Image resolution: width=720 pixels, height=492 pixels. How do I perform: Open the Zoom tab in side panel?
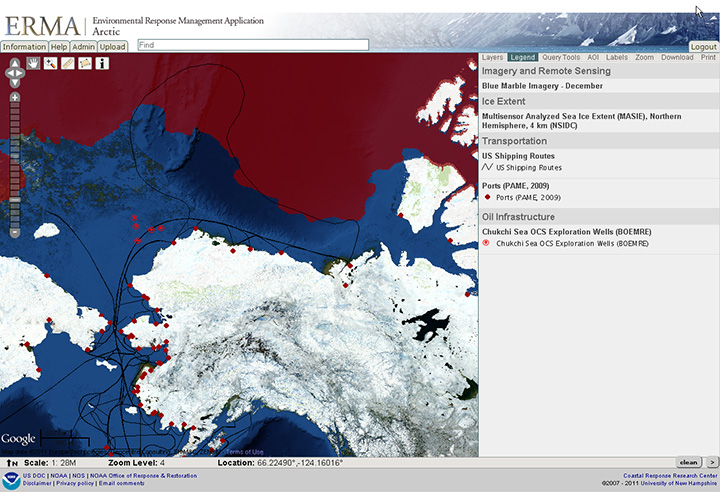[645, 57]
